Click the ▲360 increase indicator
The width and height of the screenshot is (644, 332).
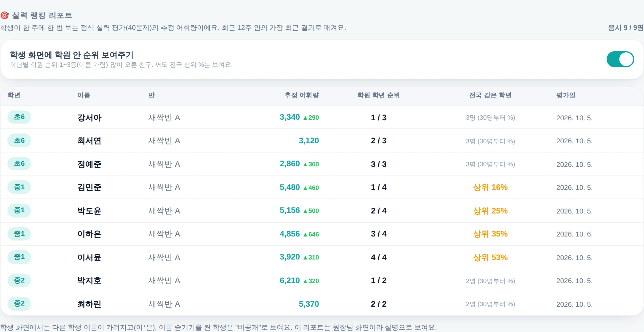[x=311, y=164]
